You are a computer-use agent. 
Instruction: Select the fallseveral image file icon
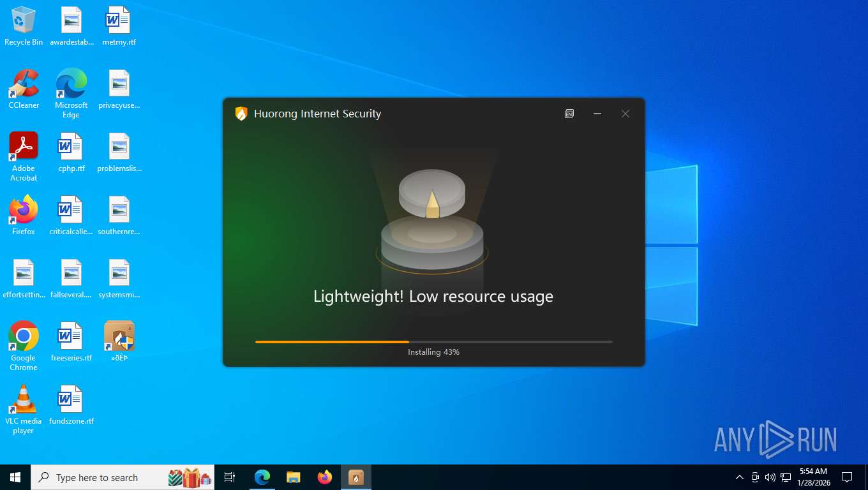[71, 279]
